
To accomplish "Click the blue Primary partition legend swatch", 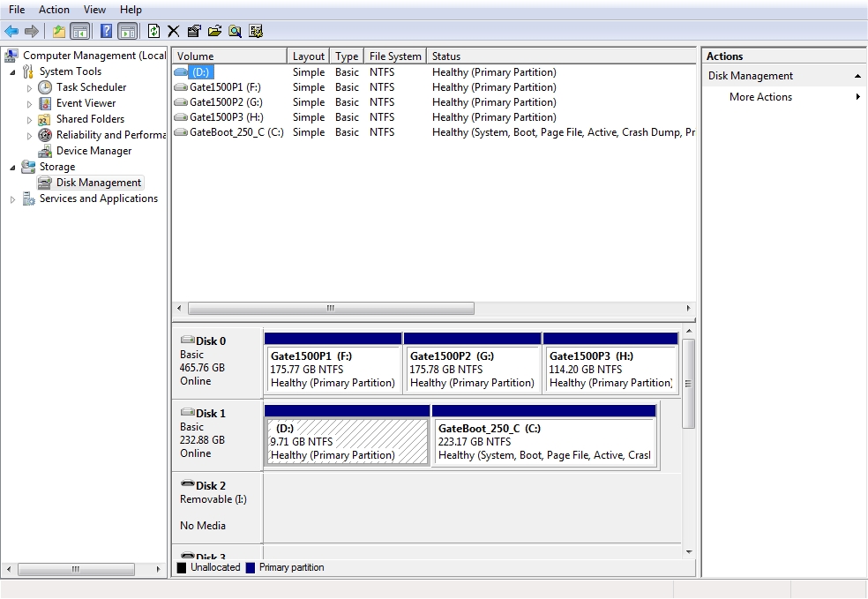I will click(x=251, y=568).
